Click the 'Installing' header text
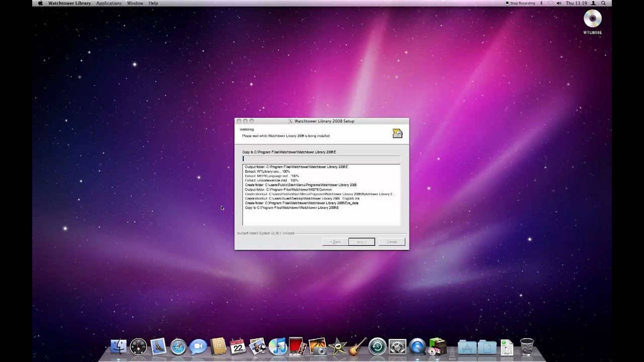This screenshot has height=362, width=644. click(247, 130)
